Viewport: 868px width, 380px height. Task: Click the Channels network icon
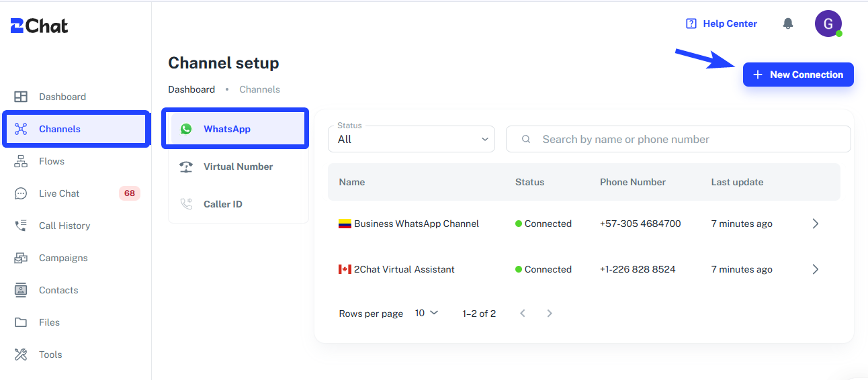click(x=21, y=129)
